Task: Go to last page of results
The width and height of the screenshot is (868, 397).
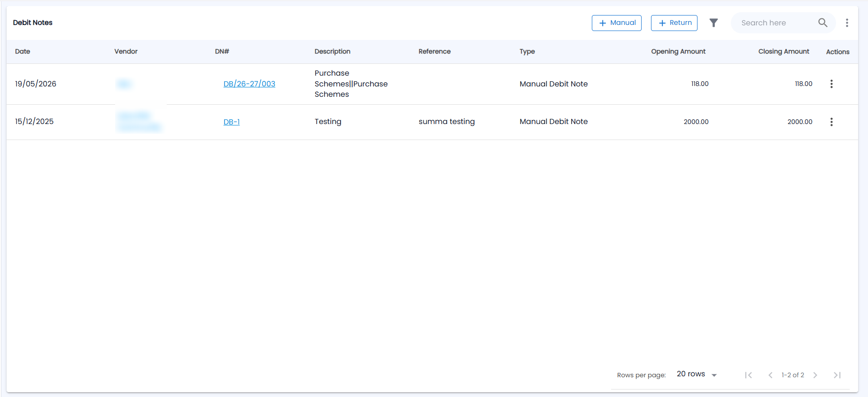Action: (x=837, y=375)
